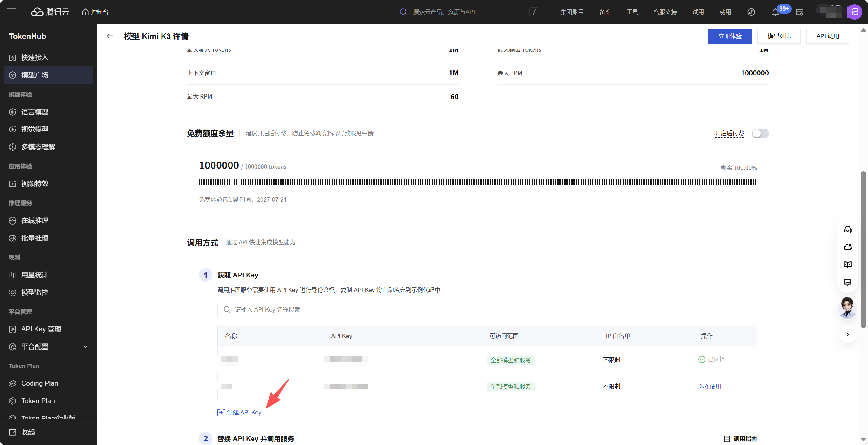Click the cloud assistant floating icon
Image resolution: width=868 pixels, height=445 pixels.
(x=847, y=247)
